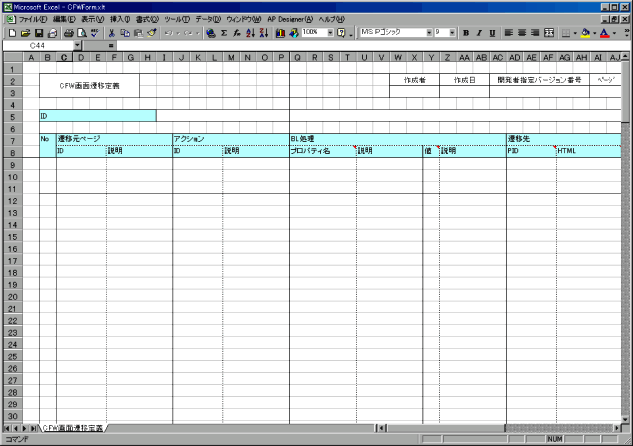This screenshot has width=633, height=446.
Task: Select column header Q
Action: (x=298, y=57)
